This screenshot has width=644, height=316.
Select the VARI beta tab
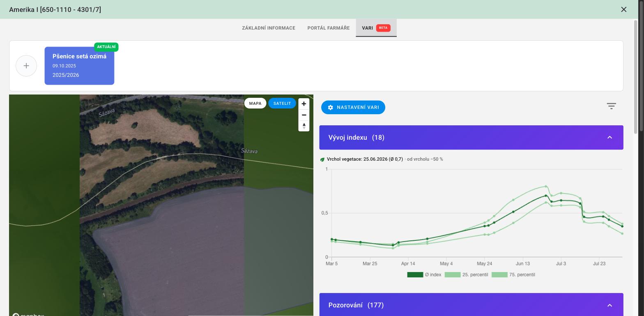[x=376, y=28]
